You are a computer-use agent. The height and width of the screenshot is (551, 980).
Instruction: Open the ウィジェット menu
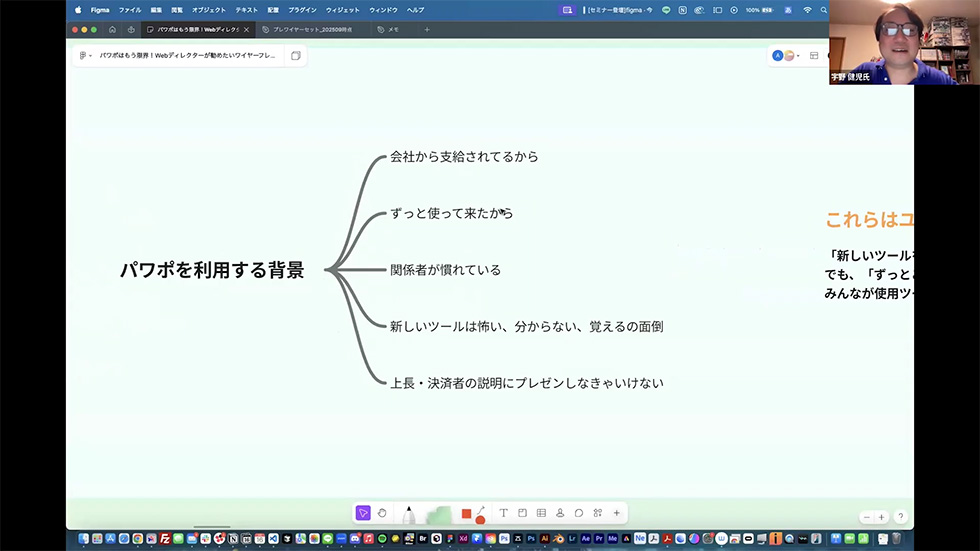click(342, 10)
